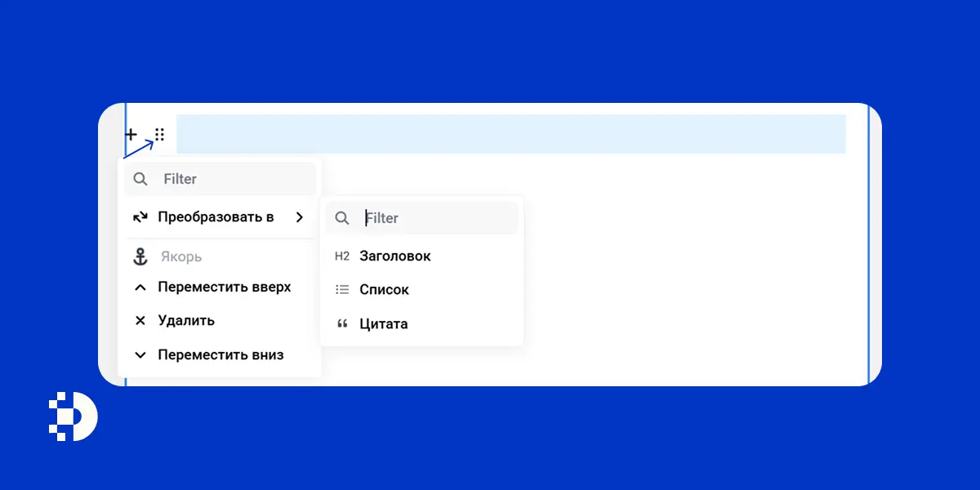Viewport: 980px width, 490px height.
Task: Click the X icon beside Удалить
Action: [x=140, y=321]
